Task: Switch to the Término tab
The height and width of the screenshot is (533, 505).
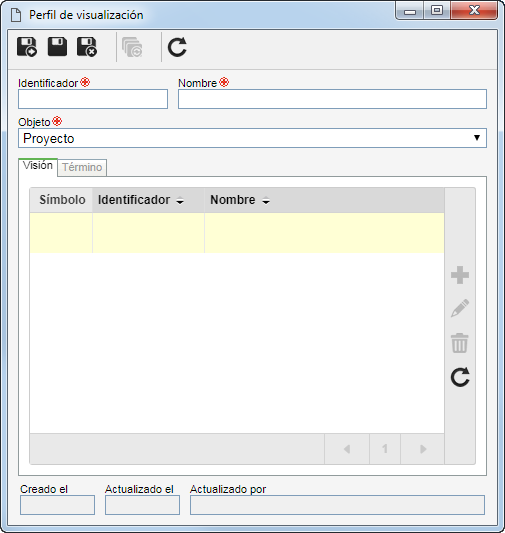Action: [82, 167]
